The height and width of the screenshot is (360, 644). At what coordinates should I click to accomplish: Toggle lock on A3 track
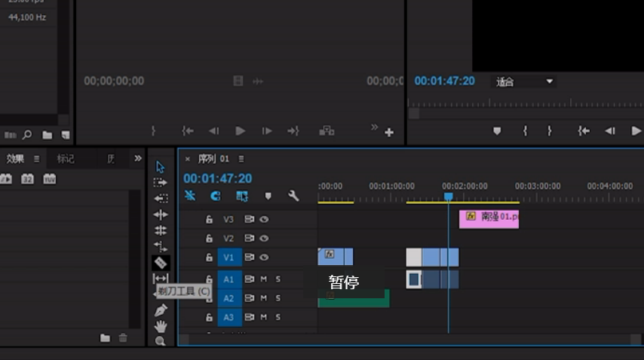coord(209,317)
